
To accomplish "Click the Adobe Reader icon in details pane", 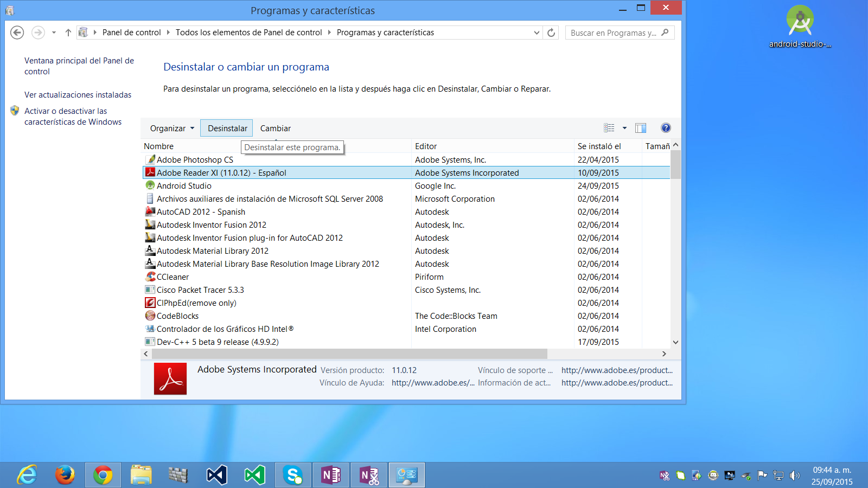I will coord(170,378).
